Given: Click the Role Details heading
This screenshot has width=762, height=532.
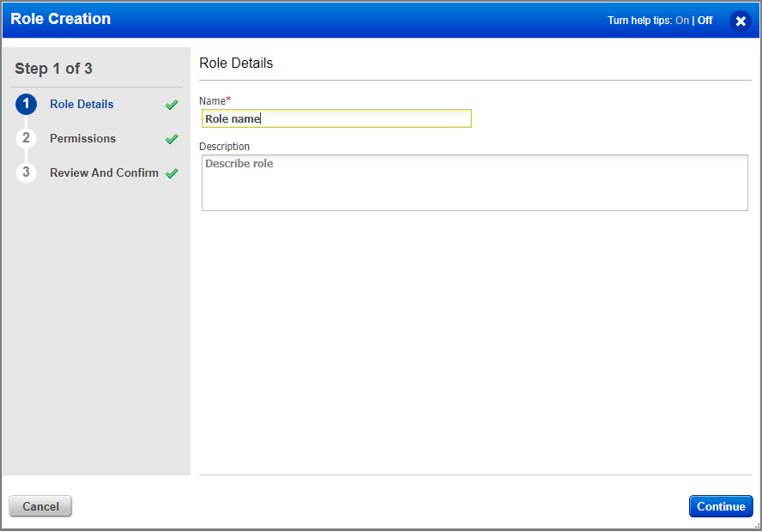Looking at the screenshot, I should (236, 63).
